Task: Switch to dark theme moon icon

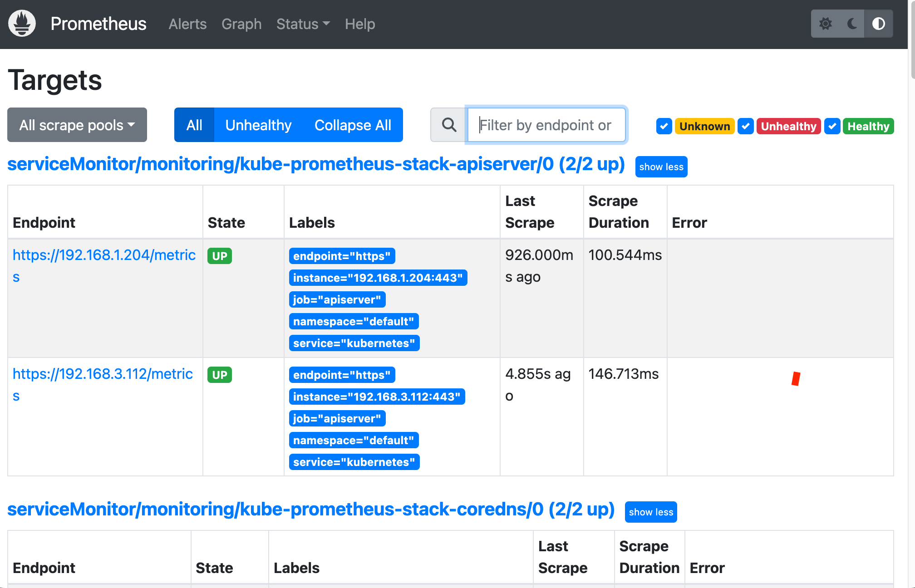Action: 852,24
